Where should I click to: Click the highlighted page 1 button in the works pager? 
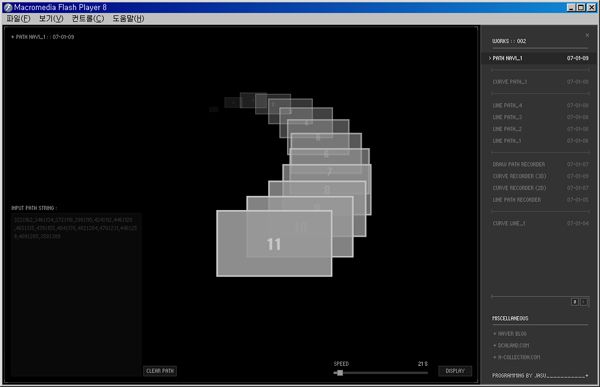point(574,302)
